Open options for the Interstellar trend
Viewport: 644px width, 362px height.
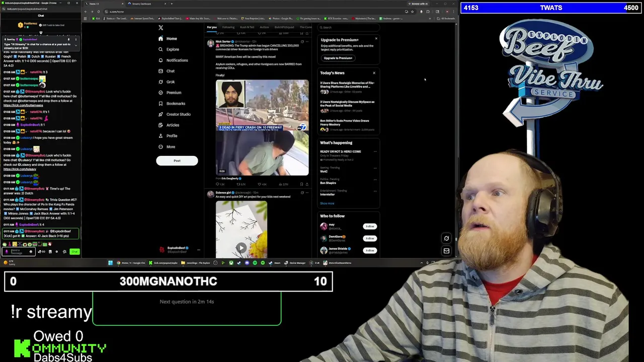375,191
